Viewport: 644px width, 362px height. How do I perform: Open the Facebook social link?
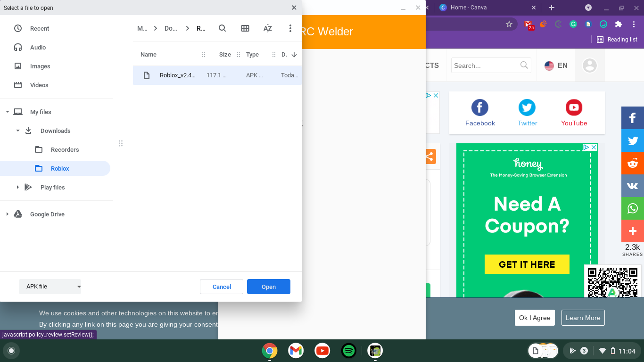[480, 113]
